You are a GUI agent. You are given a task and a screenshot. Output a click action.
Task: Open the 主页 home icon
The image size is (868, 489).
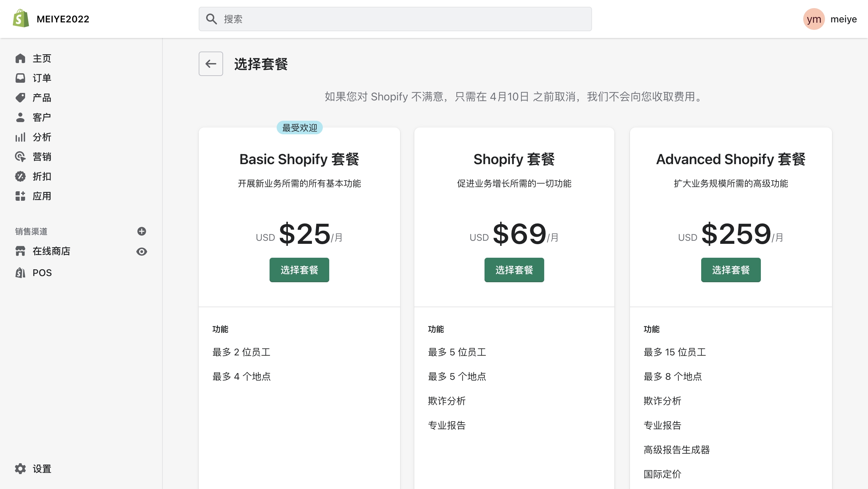coord(20,58)
